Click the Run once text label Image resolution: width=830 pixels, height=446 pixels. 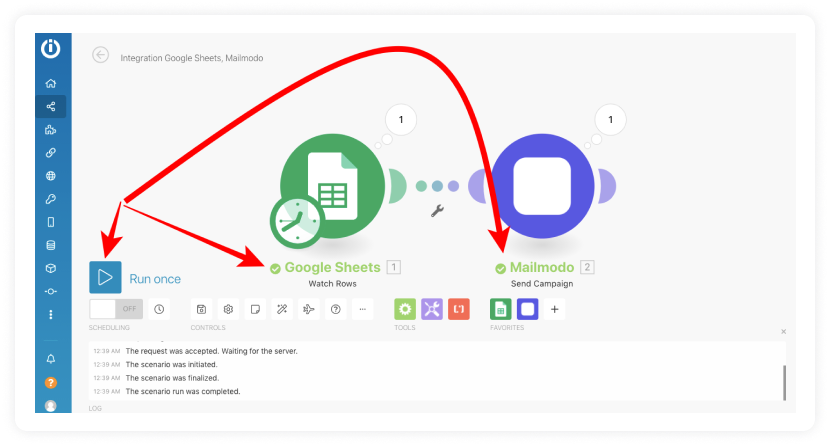[x=155, y=279]
